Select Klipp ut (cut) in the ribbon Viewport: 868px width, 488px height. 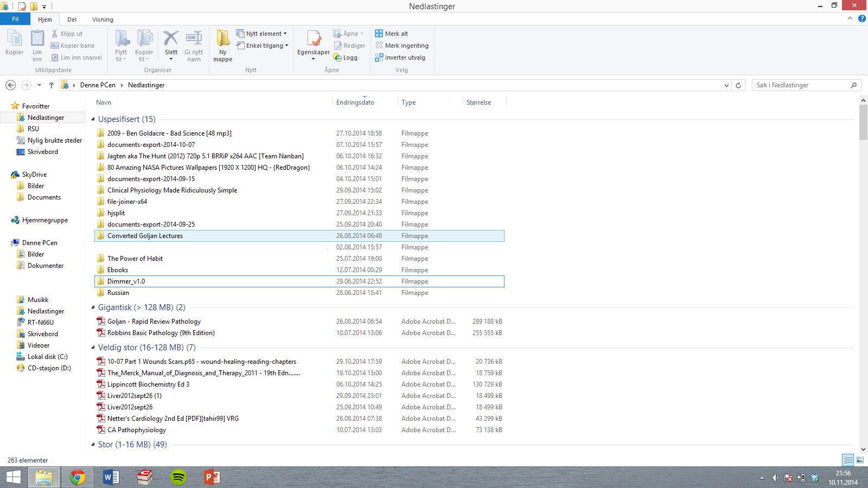pos(67,34)
